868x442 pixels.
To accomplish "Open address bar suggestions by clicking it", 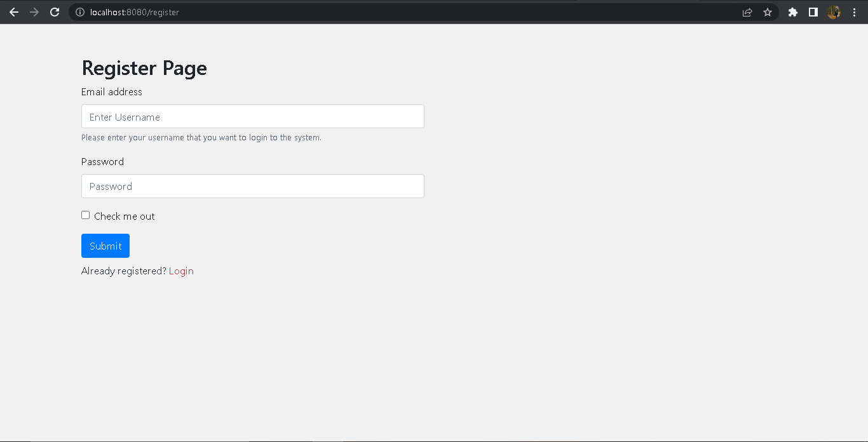I will 254,11.
